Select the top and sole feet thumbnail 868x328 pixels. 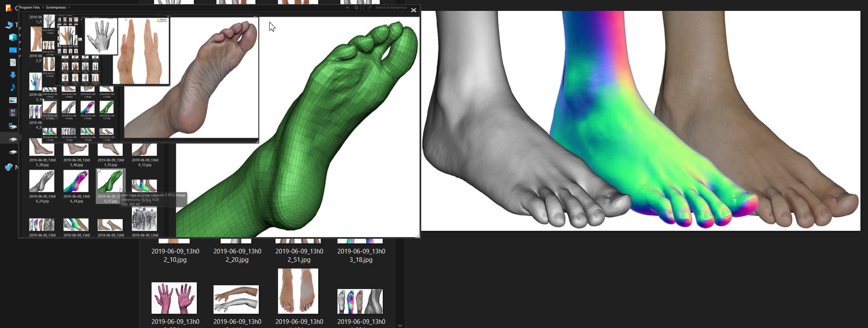[298, 291]
